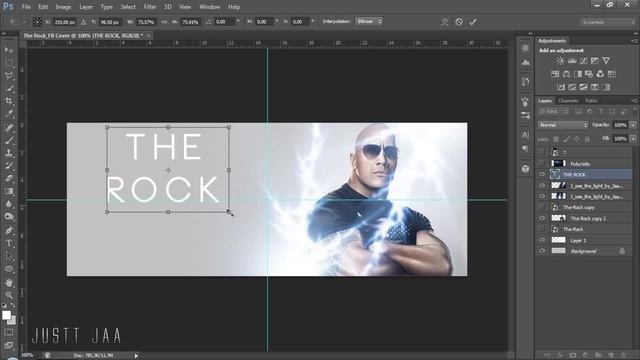Viewport: 640px width, 360px height.
Task: Switch to warp mode icon in options bar
Action: point(444,22)
